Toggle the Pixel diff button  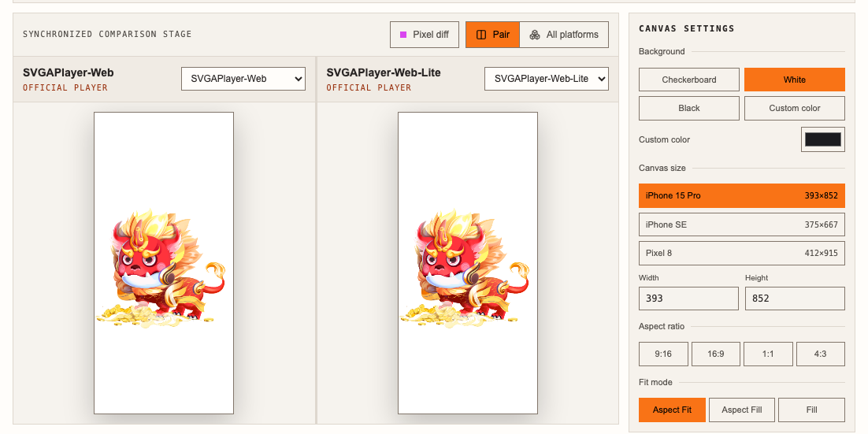425,35
